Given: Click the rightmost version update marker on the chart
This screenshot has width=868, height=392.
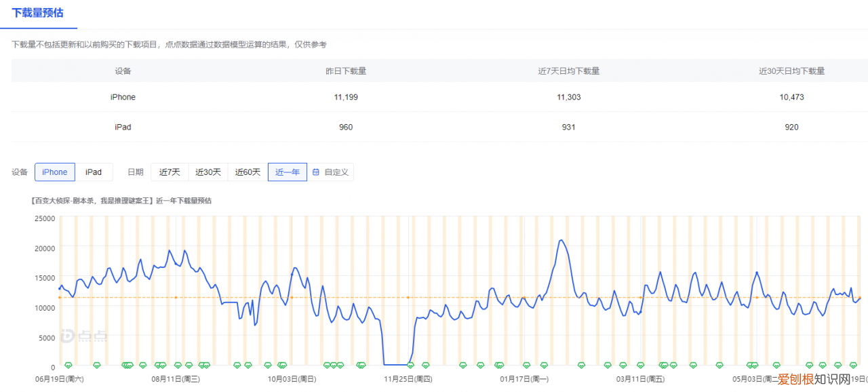Looking at the screenshot, I should click(853, 364).
